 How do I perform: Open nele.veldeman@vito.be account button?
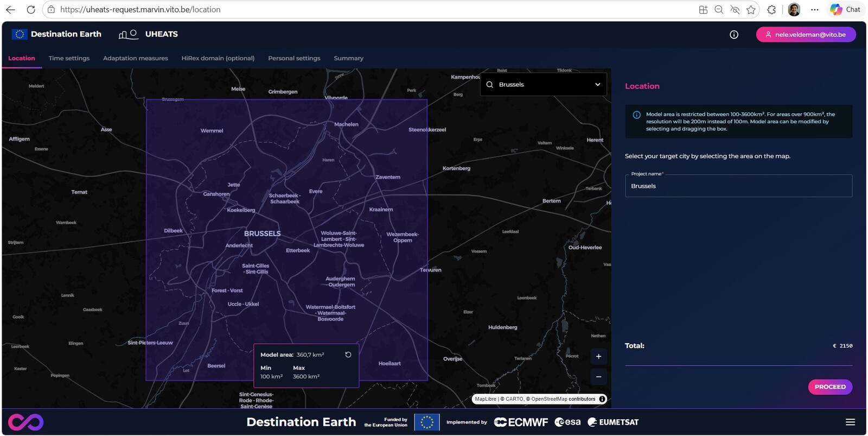[806, 35]
